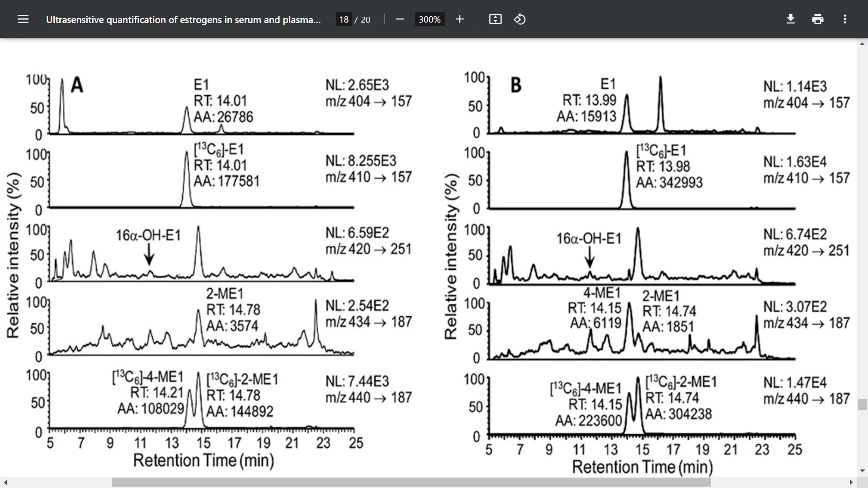Click '16α-OH-E1' label in panel A
Screen dimensions: 868x488
tap(148, 235)
